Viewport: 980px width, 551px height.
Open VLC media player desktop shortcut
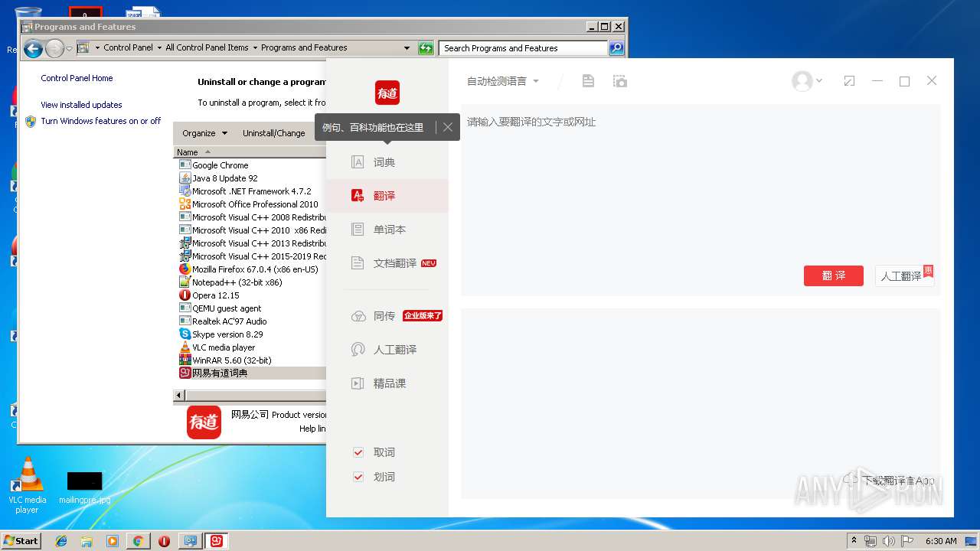coord(28,485)
